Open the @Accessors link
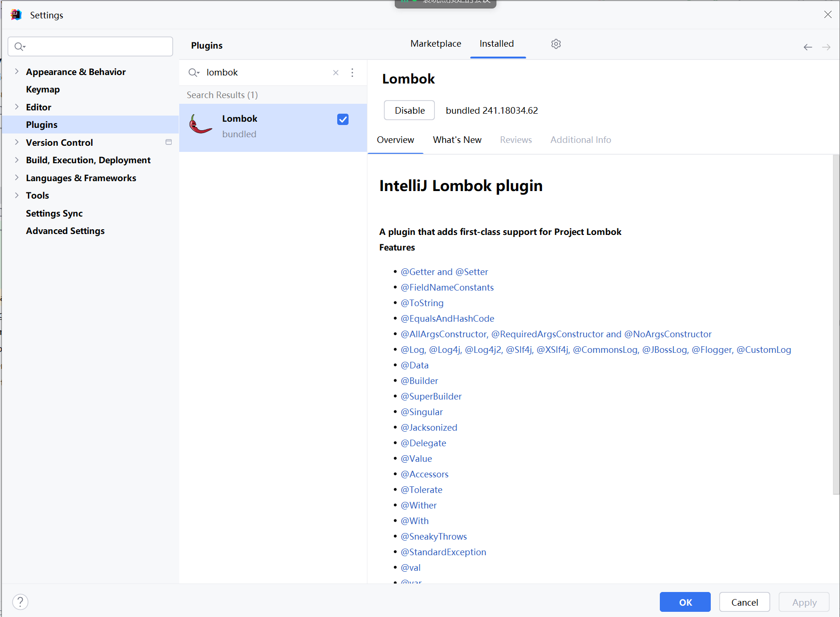This screenshot has height=617, width=840. [424, 474]
